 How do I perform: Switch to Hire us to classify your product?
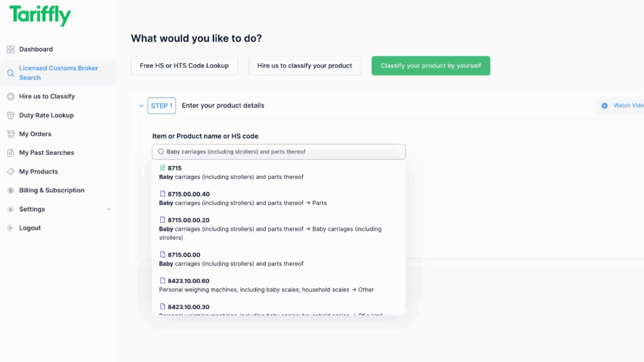(x=304, y=66)
